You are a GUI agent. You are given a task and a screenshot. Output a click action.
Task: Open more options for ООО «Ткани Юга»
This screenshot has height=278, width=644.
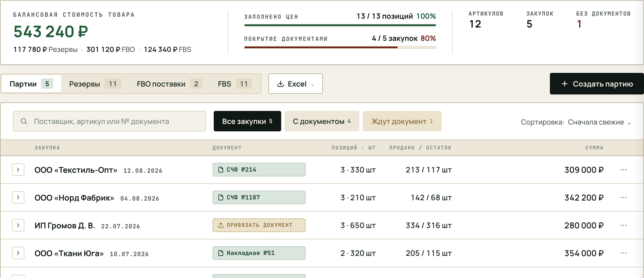click(x=623, y=253)
